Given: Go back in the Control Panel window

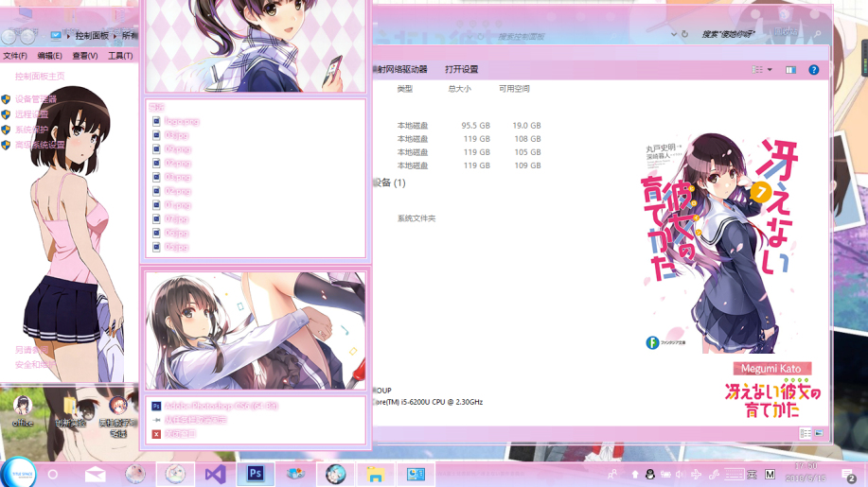Looking at the screenshot, I should pyautogui.click(x=9, y=37).
